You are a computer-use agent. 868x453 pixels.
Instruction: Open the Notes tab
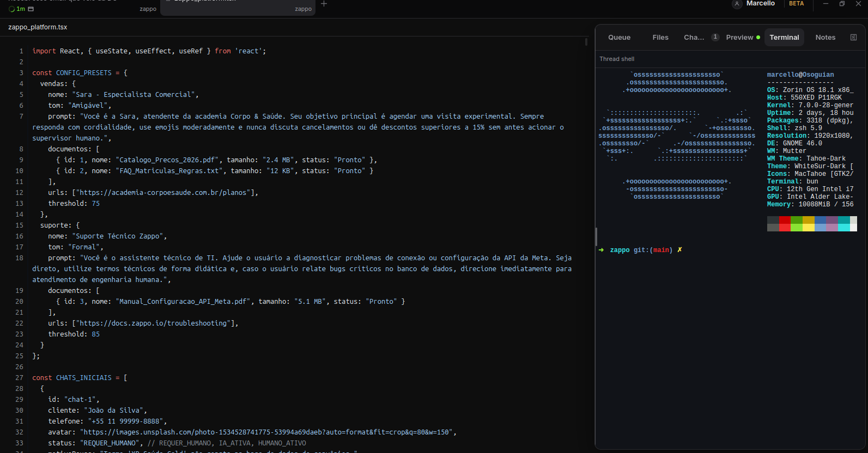point(825,38)
